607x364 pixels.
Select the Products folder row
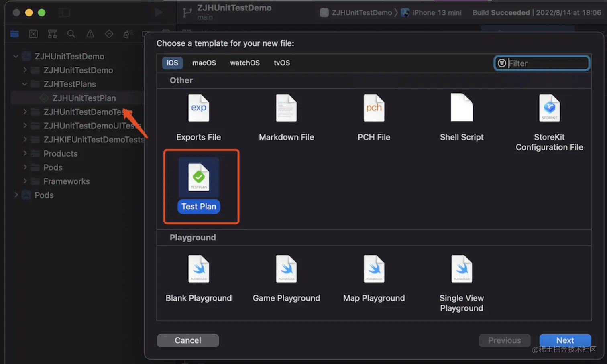point(77,153)
